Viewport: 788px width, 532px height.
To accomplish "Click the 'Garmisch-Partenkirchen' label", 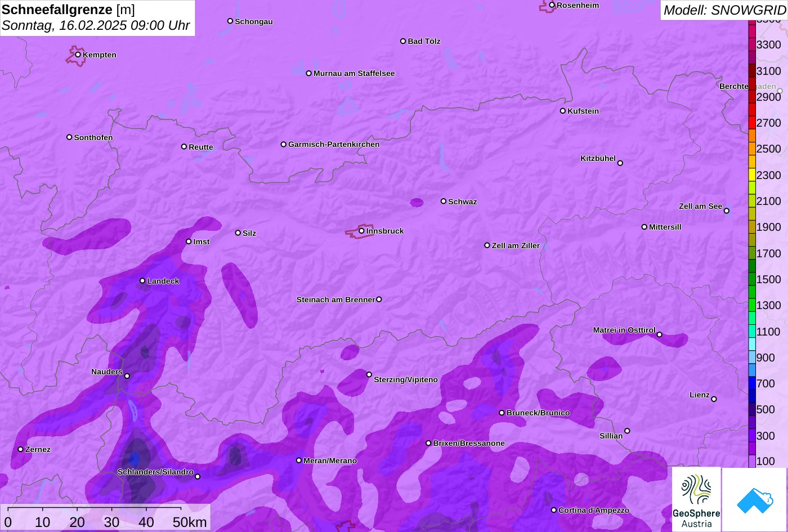I will [334, 145].
